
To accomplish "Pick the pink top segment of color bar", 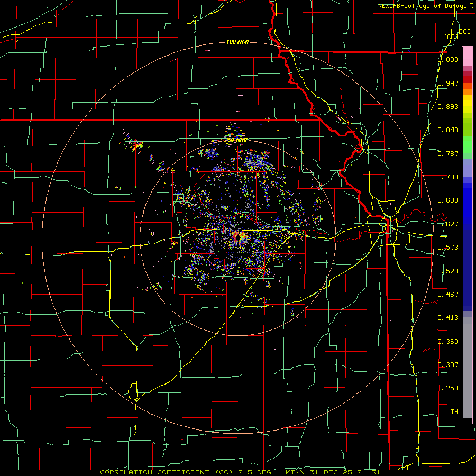I will pyautogui.click(x=467, y=57).
